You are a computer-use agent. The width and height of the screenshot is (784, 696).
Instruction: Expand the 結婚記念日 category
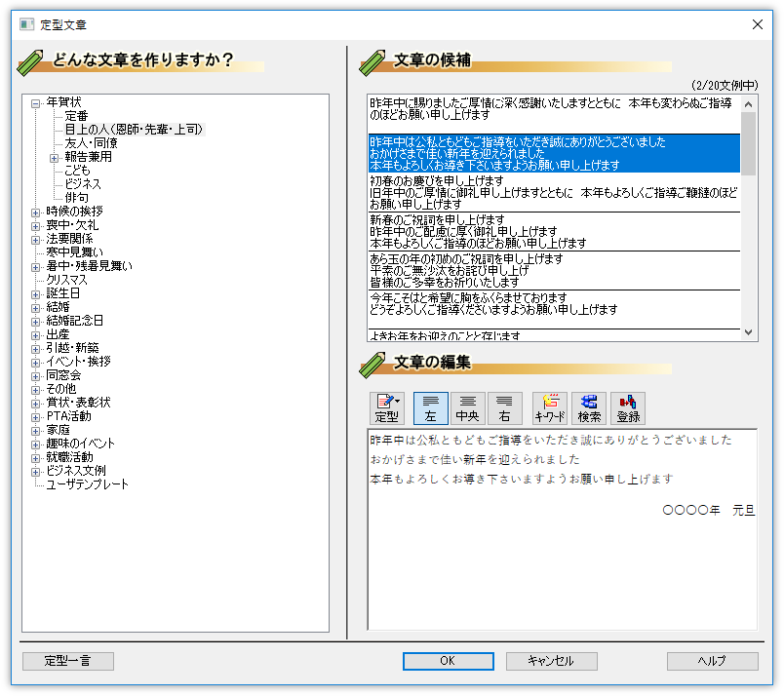pos(35,322)
